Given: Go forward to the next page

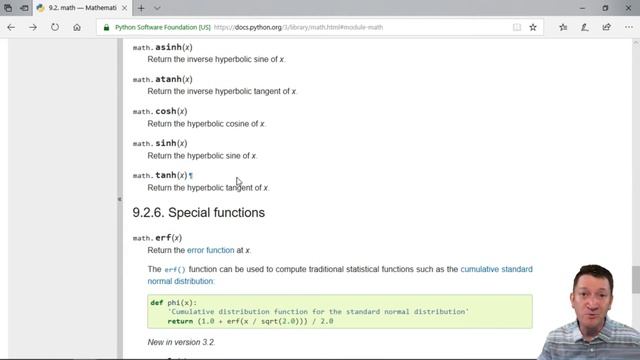Looking at the screenshot, I should click(33, 27).
